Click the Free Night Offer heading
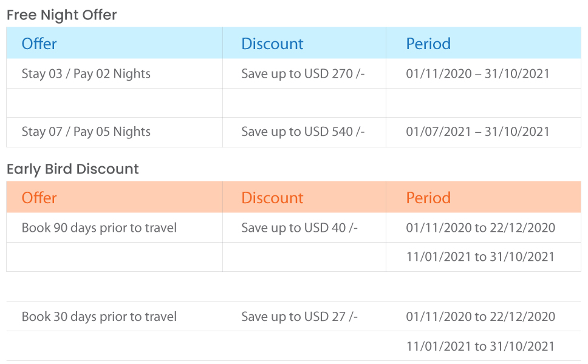 pyautogui.click(x=61, y=15)
